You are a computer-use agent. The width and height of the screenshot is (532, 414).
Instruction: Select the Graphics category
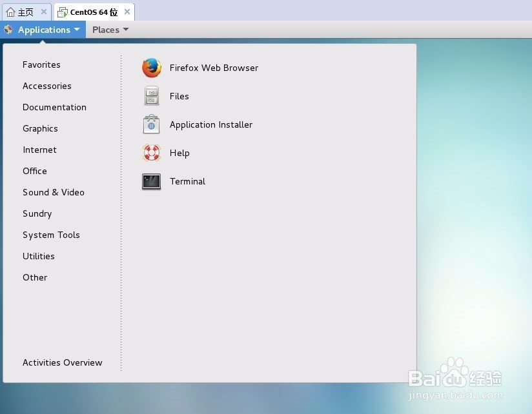(40, 129)
